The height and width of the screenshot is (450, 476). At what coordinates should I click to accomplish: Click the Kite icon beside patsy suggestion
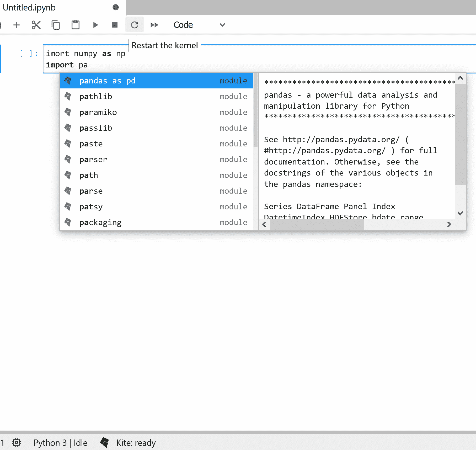pyautogui.click(x=68, y=207)
